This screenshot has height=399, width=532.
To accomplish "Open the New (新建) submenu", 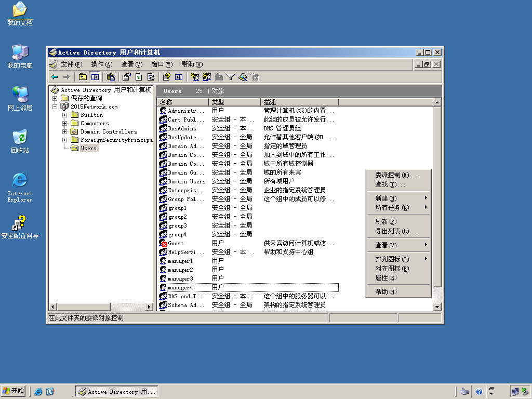I will click(398, 198).
